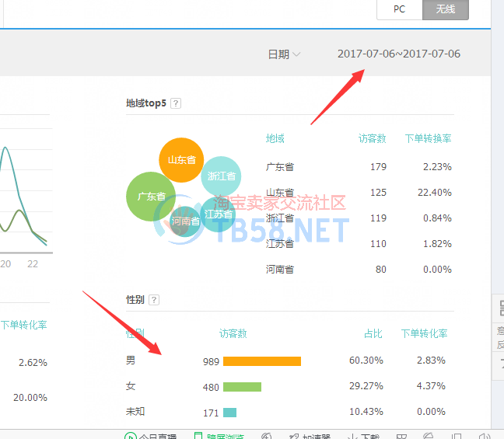
Task: Click the 访客数 column header in 地域 table
Action: [x=372, y=138]
